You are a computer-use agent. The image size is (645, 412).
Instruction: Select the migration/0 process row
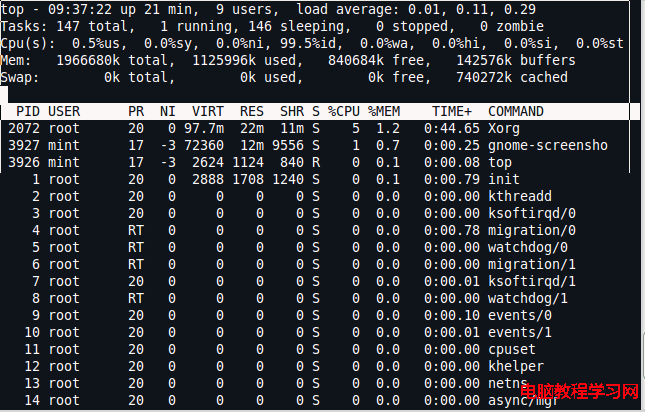[x=314, y=231]
